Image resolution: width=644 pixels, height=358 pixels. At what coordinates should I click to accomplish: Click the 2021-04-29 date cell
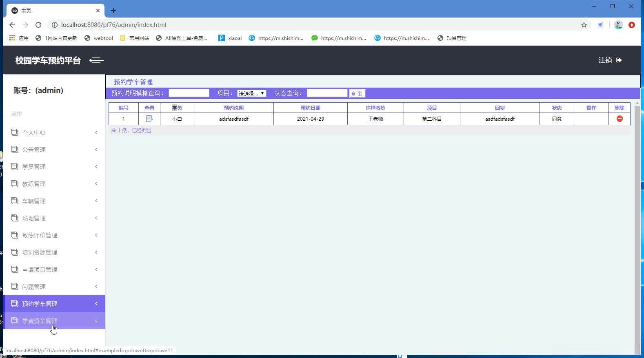311,119
